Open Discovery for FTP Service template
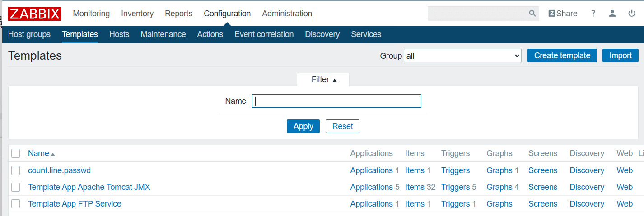 (587, 204)
